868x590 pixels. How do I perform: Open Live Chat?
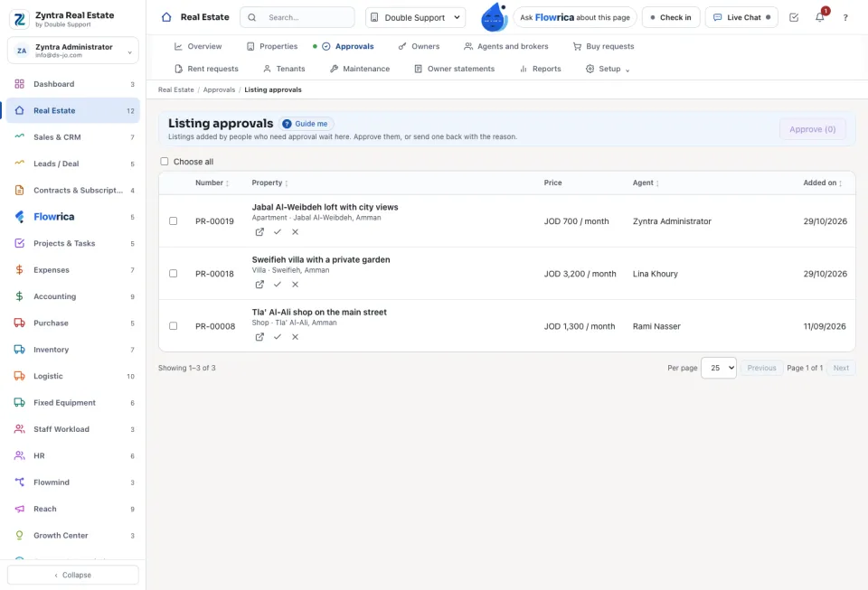tap(741, 17)
